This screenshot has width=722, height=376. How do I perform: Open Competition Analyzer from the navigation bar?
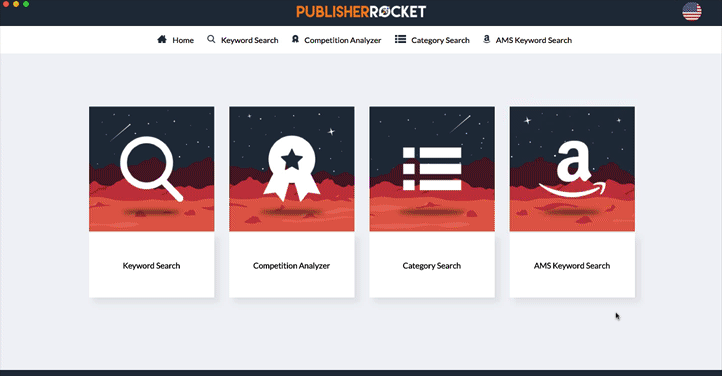pyautogui.click(x=343, y=40)
